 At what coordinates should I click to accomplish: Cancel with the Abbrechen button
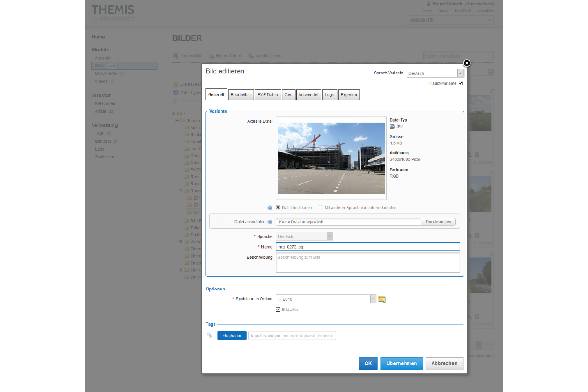point(444,363)
